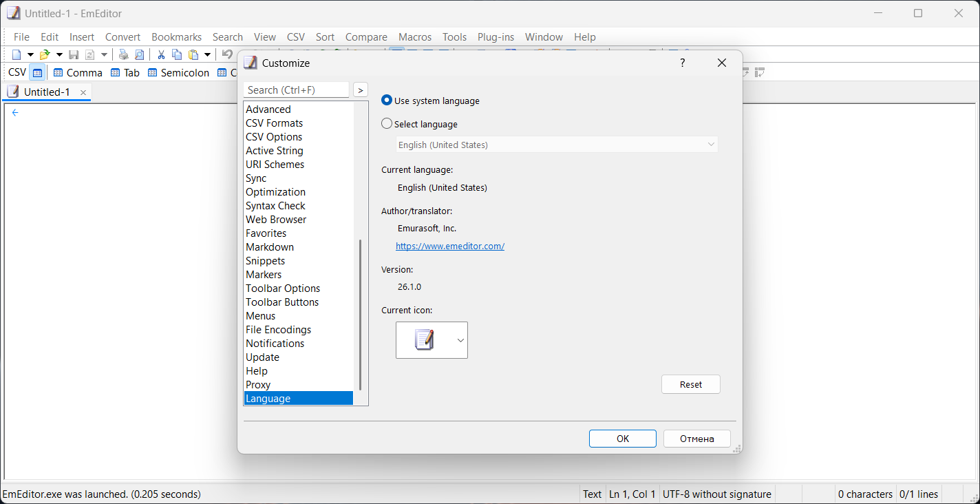
Task: Click the search next arrow button
Action: [x=361, y=90]
